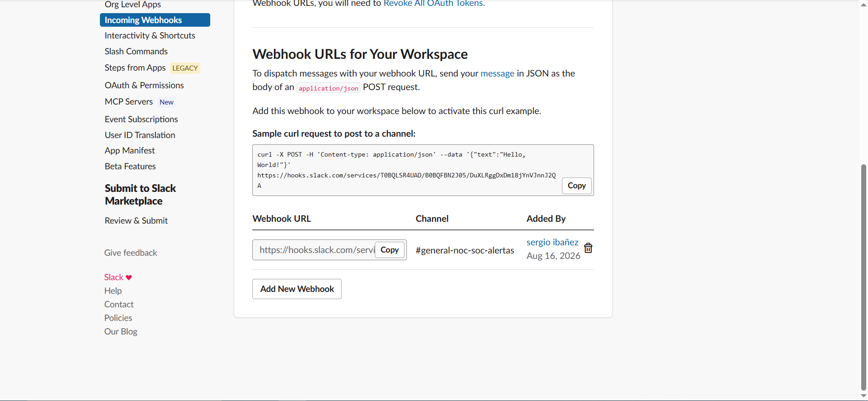Image resolution: width=868 pixels, height=401 pixels.
Task: Click the Aug 16, 2026 date text
Action: tap(553, 256)
